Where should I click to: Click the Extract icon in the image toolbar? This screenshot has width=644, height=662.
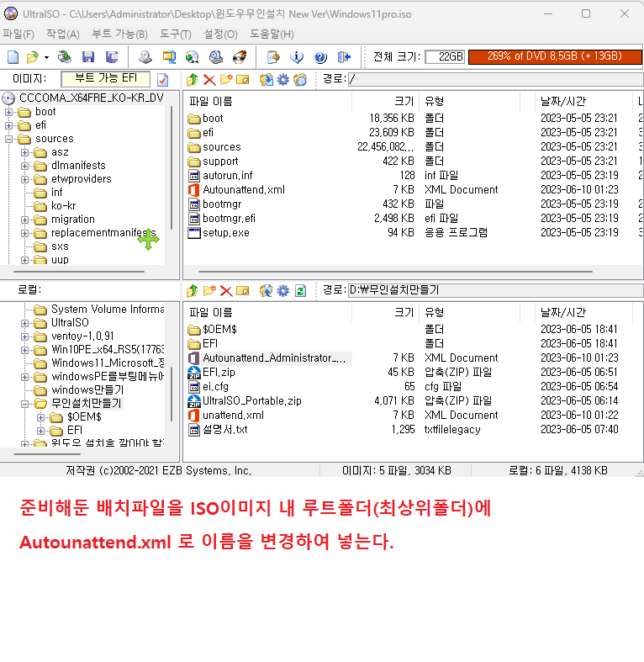(x=266, y=79)
